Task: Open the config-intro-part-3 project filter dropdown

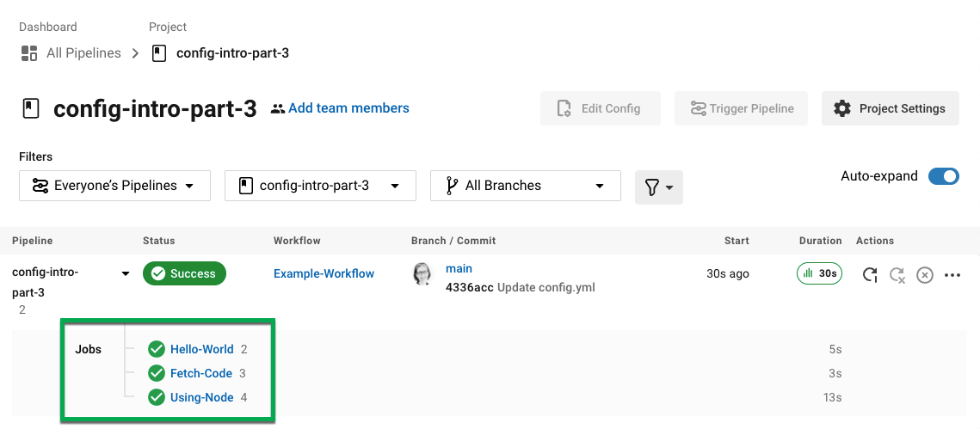Action: 320,186
